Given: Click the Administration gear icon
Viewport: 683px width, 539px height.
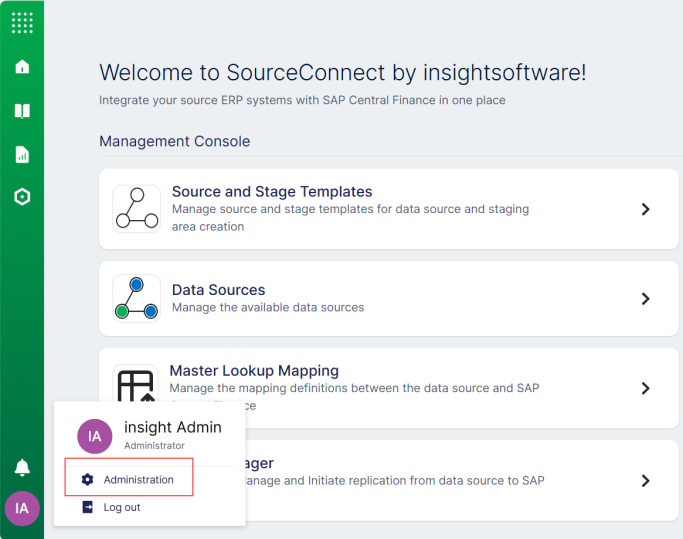Looking at the screenshot, I should [88, 479].
